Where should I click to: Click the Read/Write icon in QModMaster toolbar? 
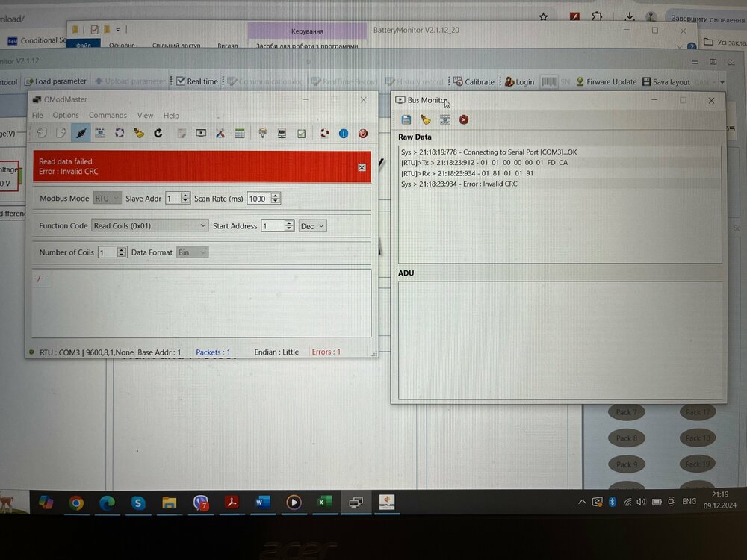coord(100,134)
